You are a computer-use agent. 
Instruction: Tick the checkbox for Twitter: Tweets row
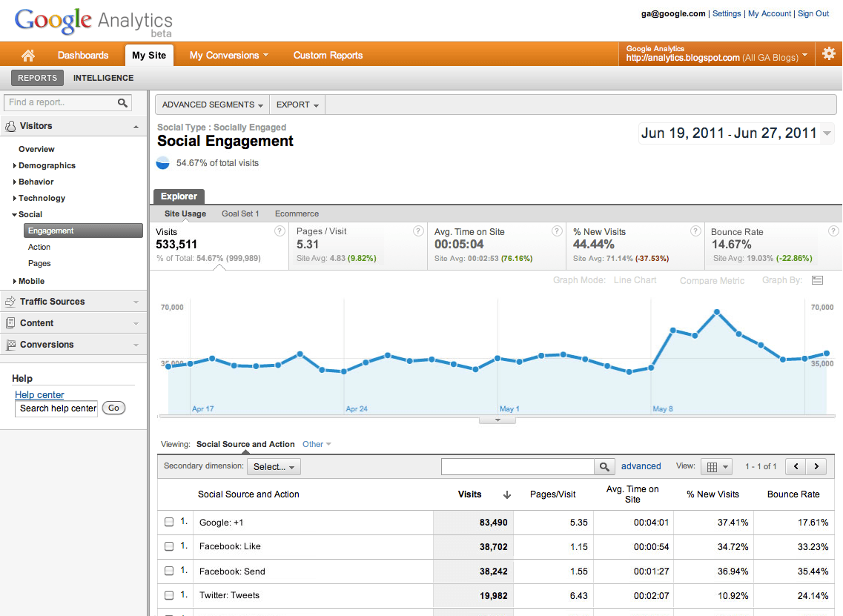(x=169, y=595)
